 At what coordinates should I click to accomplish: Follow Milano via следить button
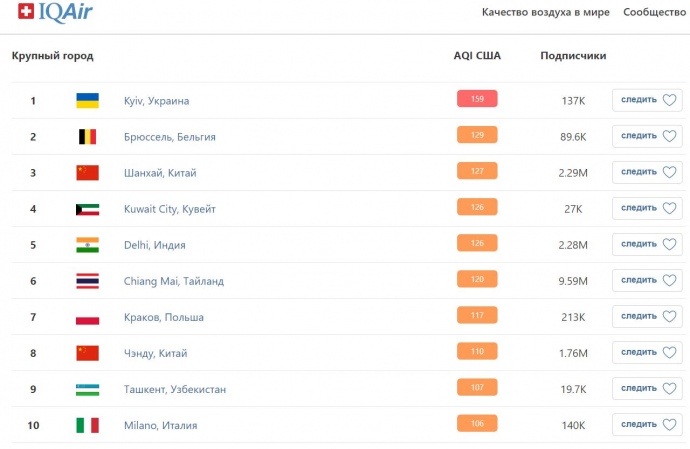(638, 424)
